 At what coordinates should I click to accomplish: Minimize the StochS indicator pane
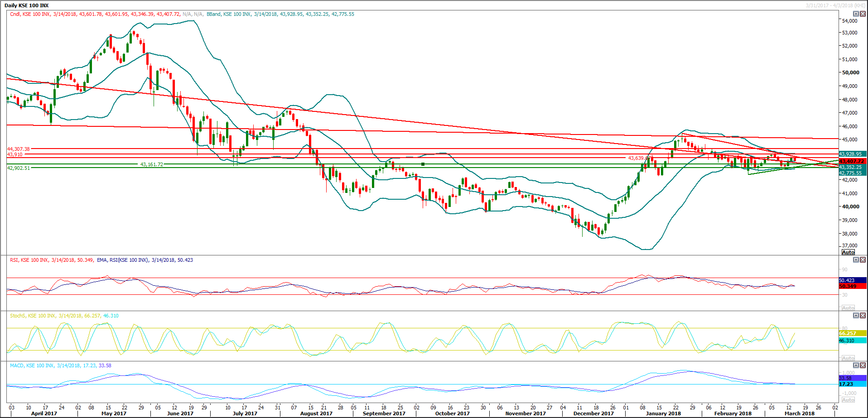click(x=856, y=316)
